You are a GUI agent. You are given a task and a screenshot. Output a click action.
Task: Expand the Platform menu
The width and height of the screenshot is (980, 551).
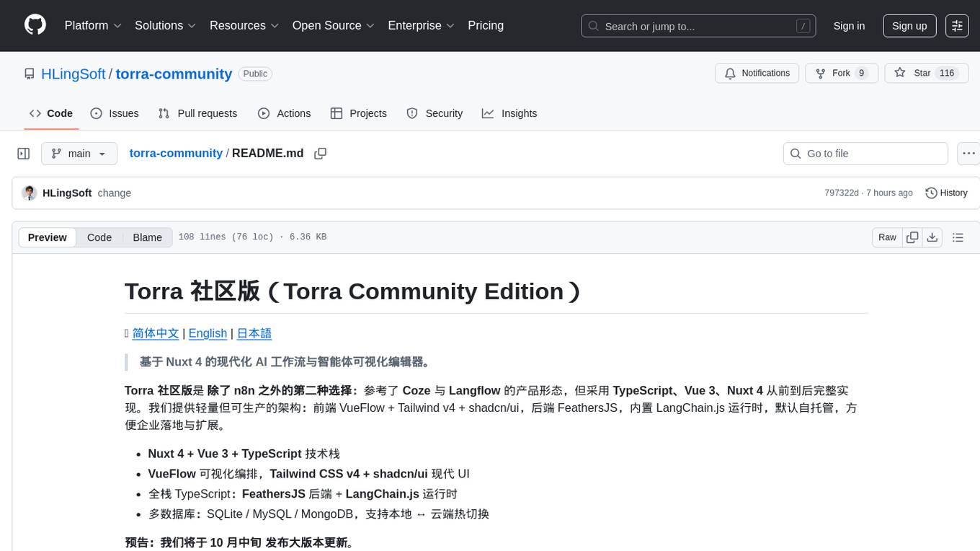pos(93,25)
